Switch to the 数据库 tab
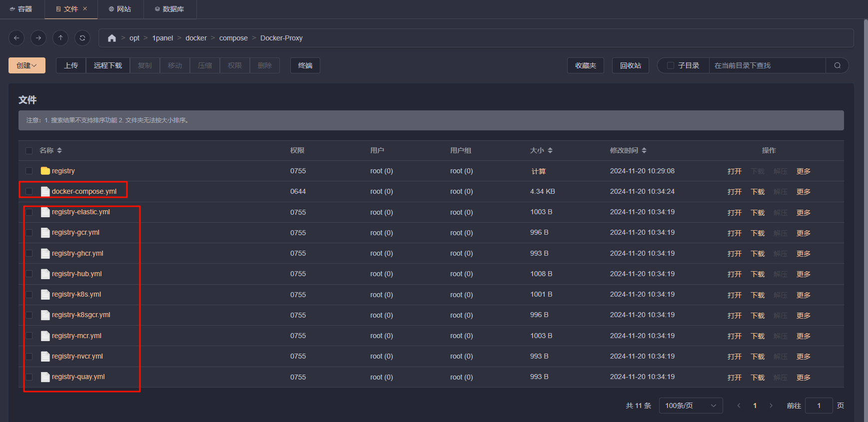Viewport: 868px width, 422px height. click(169, 9)
